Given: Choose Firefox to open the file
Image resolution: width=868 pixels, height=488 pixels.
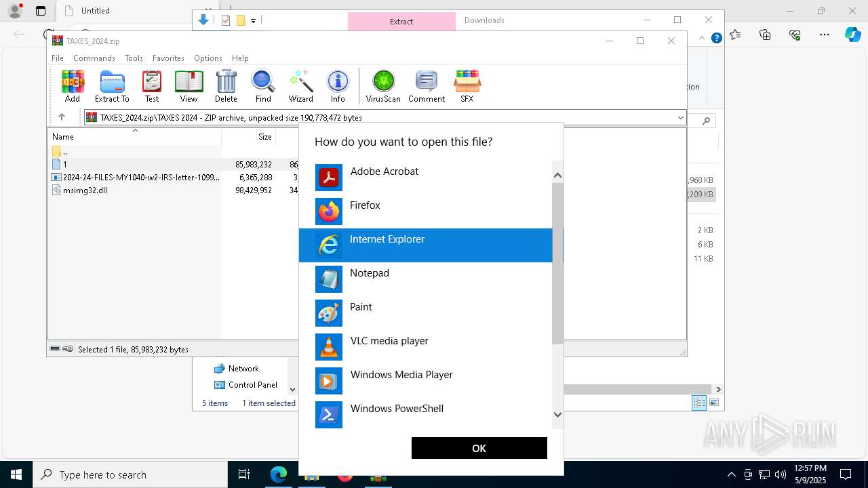Looking at the screenshot, I should click(x=426, y=211).
